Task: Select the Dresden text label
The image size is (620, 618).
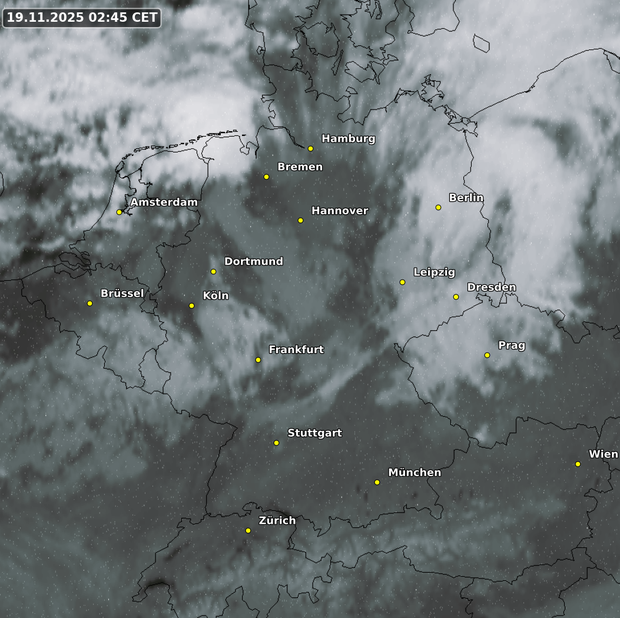Action: tap(491, 288)
